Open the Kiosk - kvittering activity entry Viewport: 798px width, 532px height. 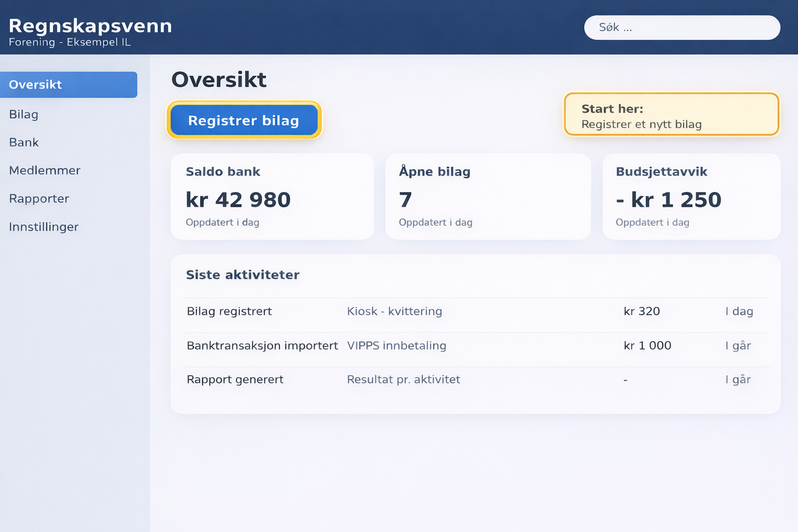click(395, 311)
